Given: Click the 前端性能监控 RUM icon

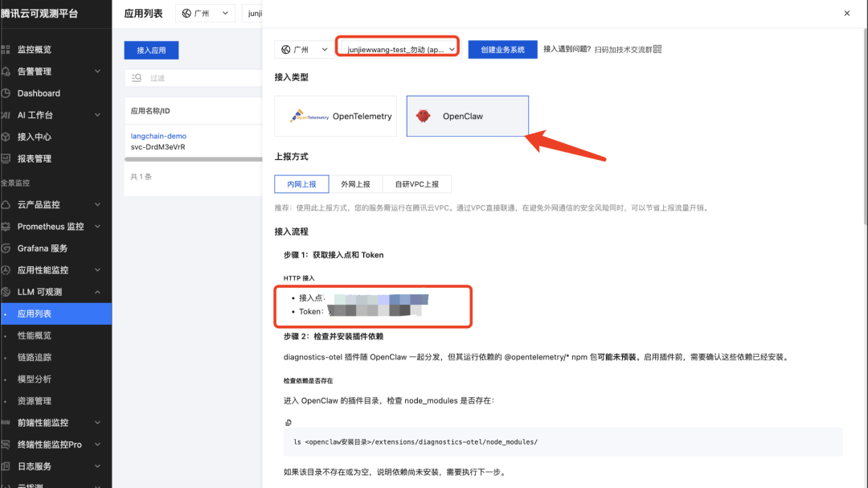Looking at the screenshot, I should coord(6,422).
